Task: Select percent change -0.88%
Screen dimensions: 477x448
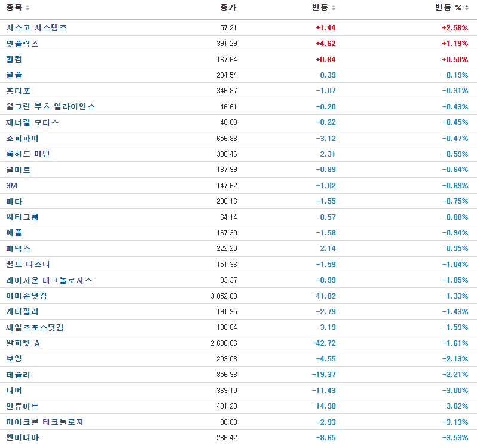Action: click(455, 217)
